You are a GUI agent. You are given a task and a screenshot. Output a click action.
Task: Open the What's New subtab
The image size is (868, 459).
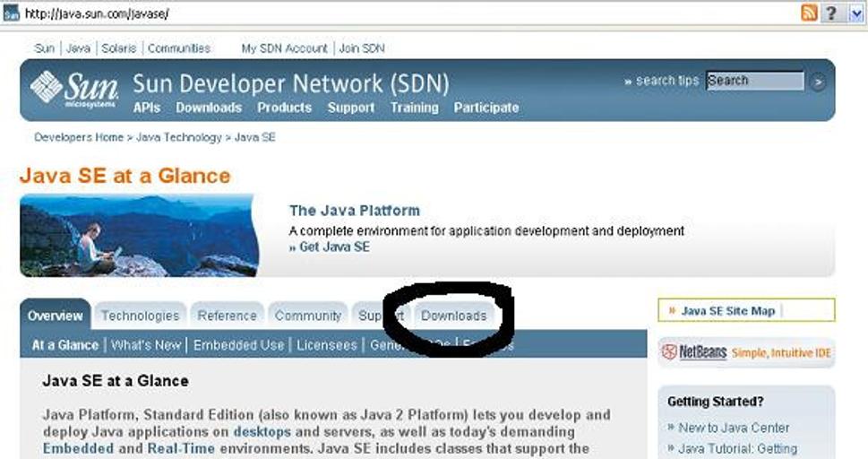146,345
